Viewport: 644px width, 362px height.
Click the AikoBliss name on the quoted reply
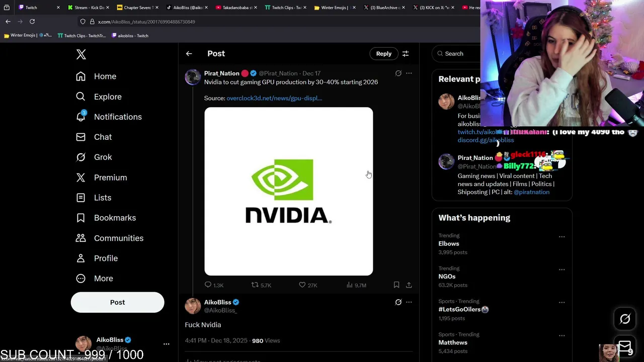pyautogui.click(x=217, y=302)
